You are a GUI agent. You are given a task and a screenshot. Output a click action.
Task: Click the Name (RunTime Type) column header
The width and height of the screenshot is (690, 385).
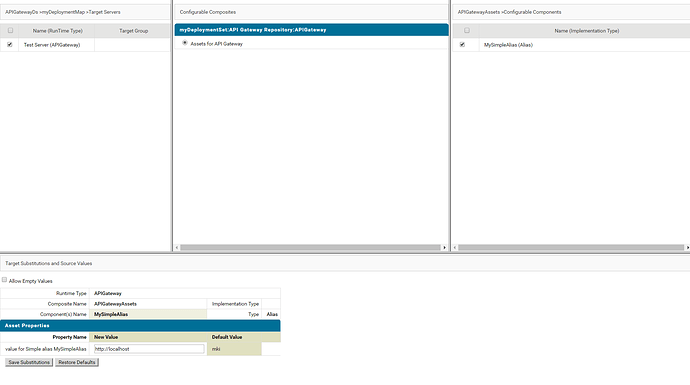58,31
